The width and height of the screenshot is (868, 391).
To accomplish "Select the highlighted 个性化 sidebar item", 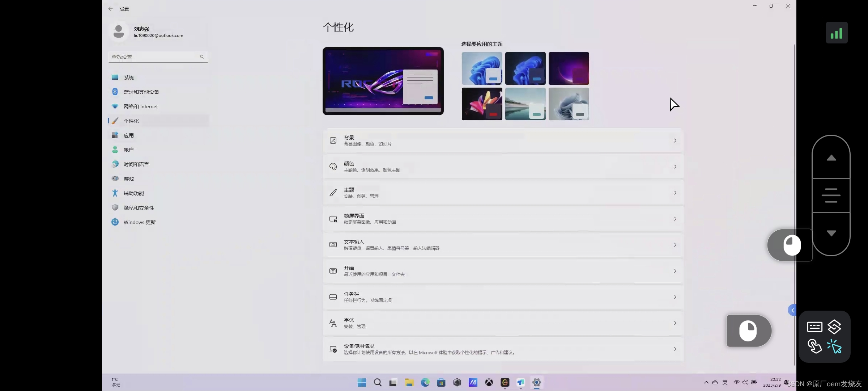I will coord(158,121).
